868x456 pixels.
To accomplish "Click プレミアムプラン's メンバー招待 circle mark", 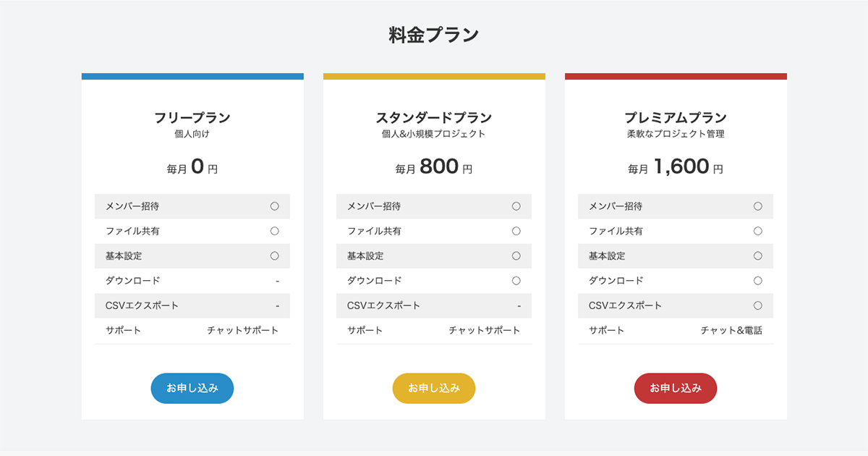I will click(757, 206).
